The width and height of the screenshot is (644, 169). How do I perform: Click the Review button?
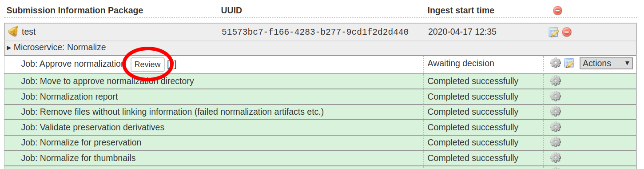[x=147, y=64]
